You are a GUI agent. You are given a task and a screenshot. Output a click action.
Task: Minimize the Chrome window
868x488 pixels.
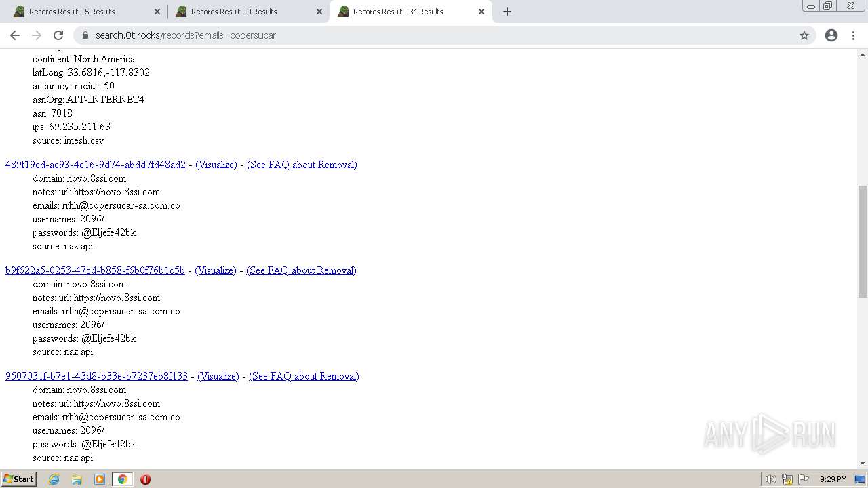(810, 5)
